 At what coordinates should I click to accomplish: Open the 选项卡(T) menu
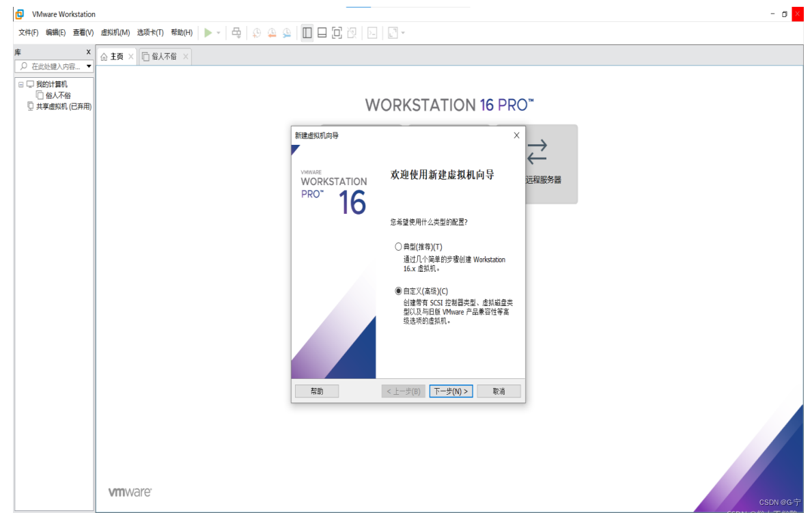click(x=150, y=33)
